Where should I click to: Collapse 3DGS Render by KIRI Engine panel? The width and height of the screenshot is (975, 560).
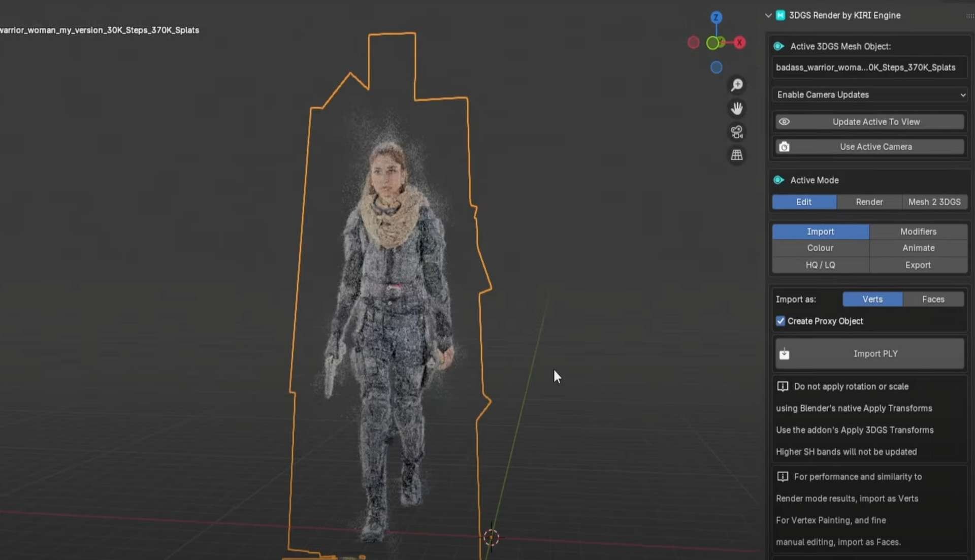(x=768, y=16)
